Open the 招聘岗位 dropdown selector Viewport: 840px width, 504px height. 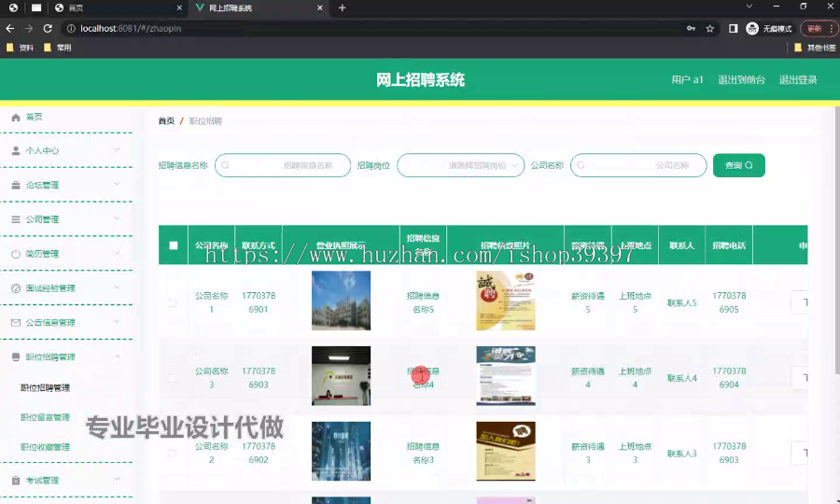click(461, 165)
